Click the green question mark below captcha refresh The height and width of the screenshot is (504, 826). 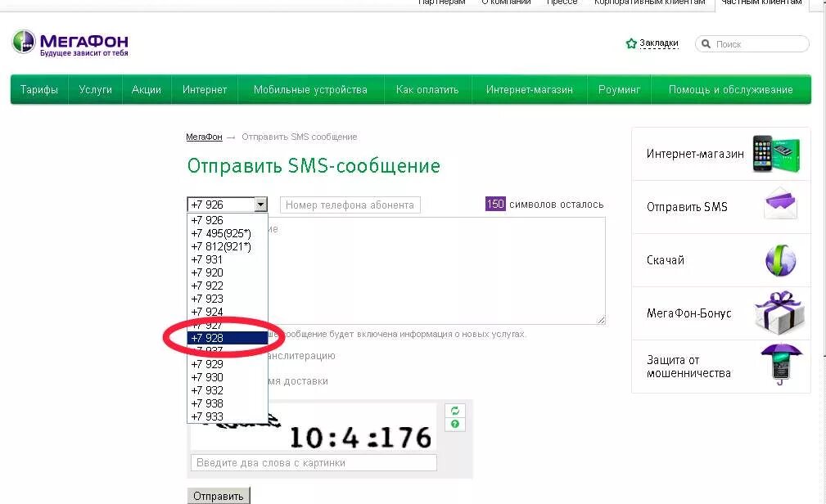point(455,425)
